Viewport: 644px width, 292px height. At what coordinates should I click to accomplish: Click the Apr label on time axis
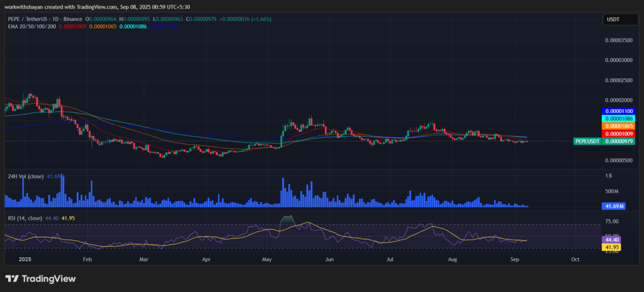[x=207, y=259]
